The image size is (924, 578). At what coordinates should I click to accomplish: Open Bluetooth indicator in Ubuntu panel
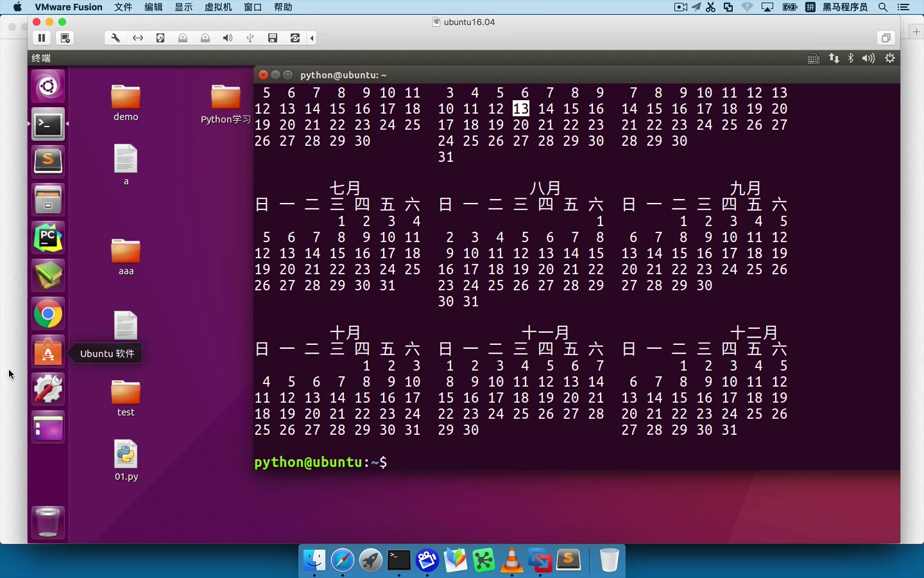tap(851, 58)
